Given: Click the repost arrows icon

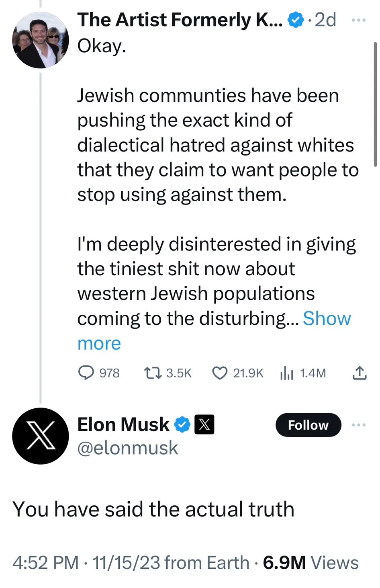Looking at the screenshot, I should click(x=153, y=373).
